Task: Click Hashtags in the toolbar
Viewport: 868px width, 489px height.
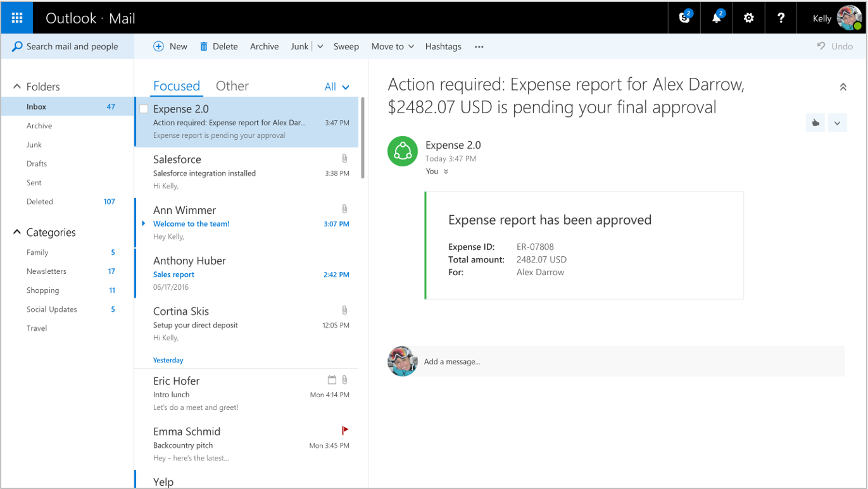Action: coord(443,46)
